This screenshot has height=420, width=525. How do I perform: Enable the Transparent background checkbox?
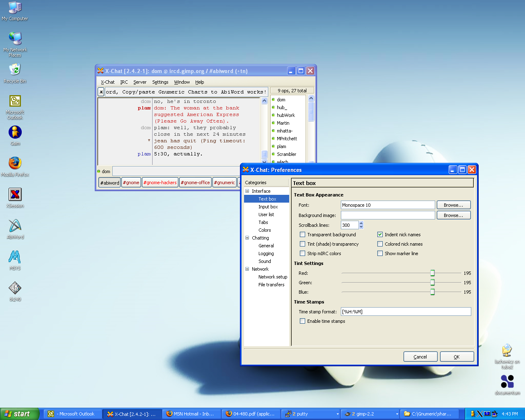[303, 235]
